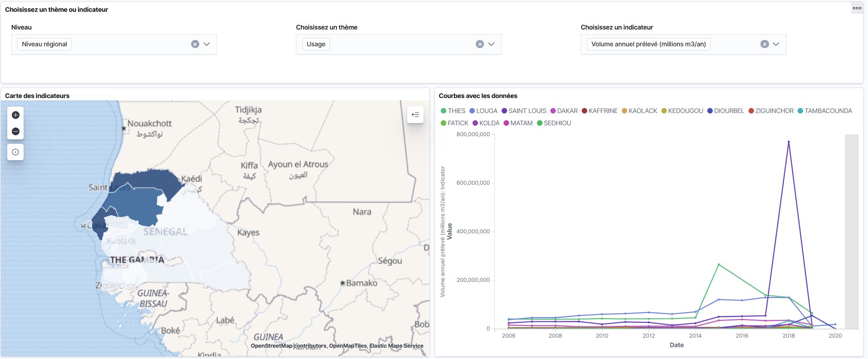Click the grey partial-data band on chart
The image size is (868, 359).
(852, 231)
